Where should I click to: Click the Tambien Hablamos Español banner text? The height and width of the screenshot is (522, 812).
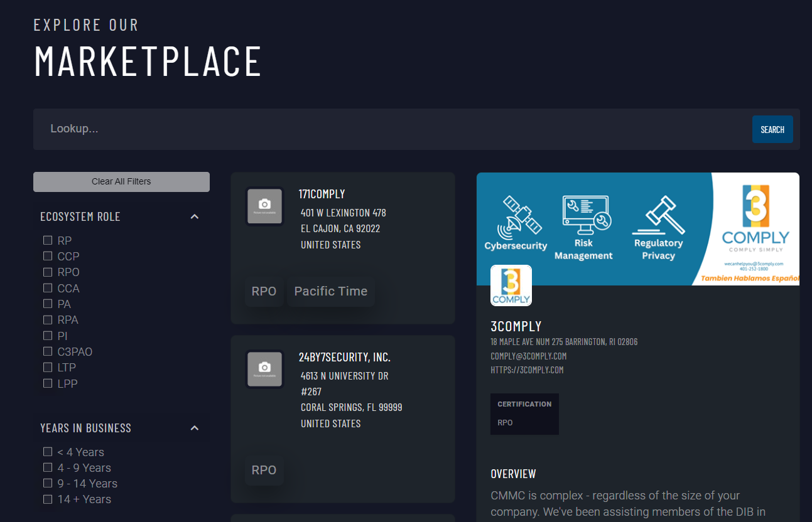point(749,277)
